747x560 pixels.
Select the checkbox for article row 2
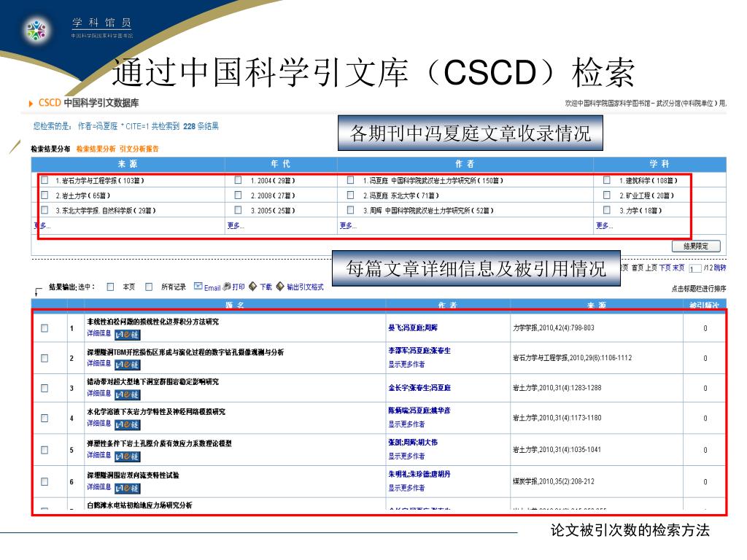[44, 358]
